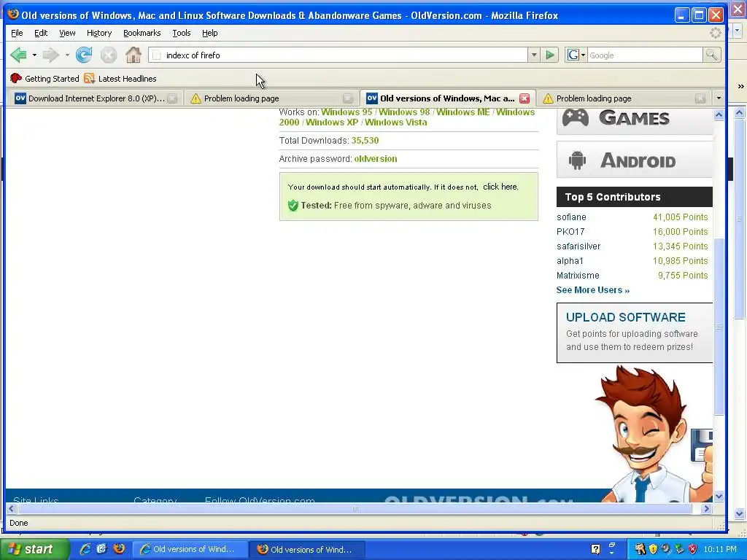747x560 pixels.
Task: Click in the Google search box
Action: point(645,55)
